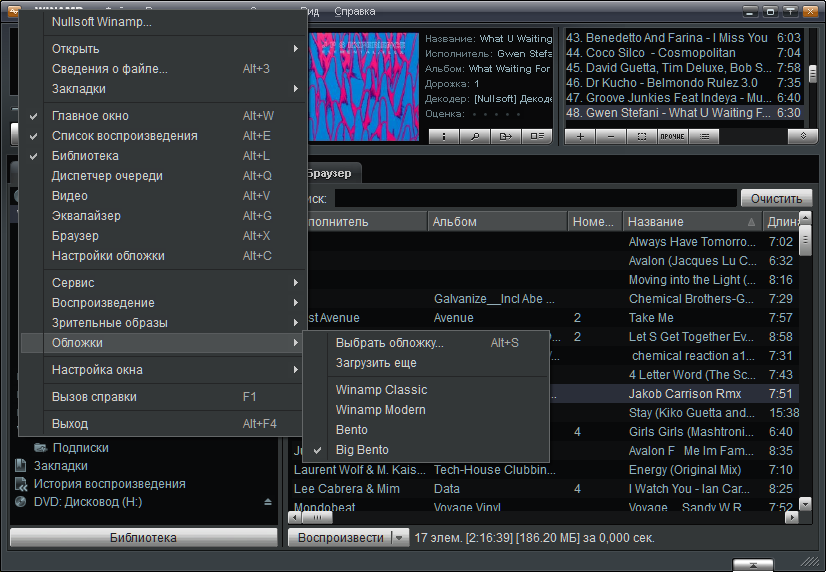The image size is (826, 572).
Task: Open the Воспроизвести button dropdown arrow
Action: tap(400, 538)
